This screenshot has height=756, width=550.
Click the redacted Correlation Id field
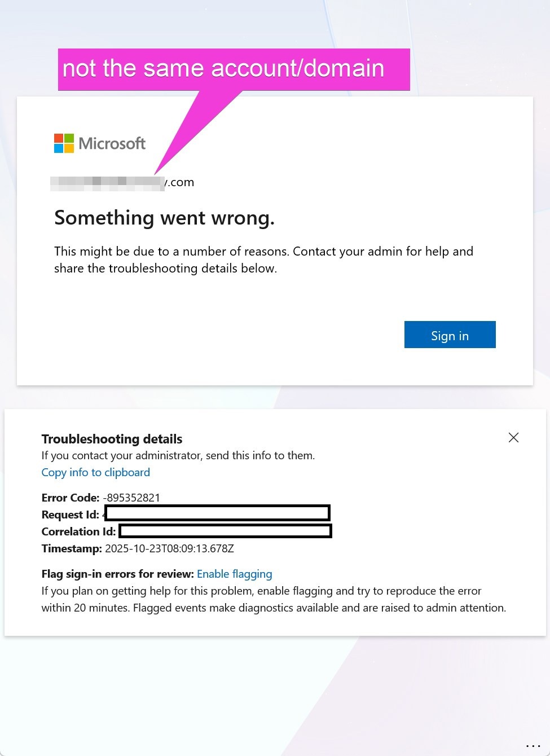tap(225, 531)
